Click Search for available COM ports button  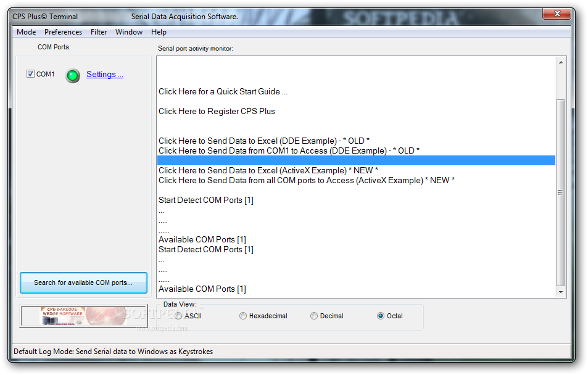[x=83, y=282]
